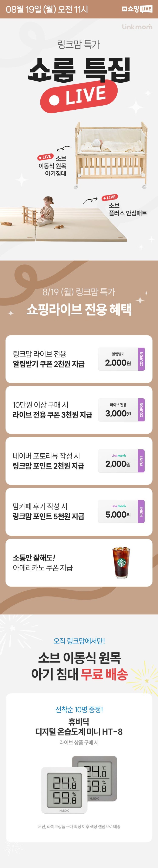
Task: Click the LIVE tag beside 소브 이동식 원목 아기침대
Action: (45, 157)
